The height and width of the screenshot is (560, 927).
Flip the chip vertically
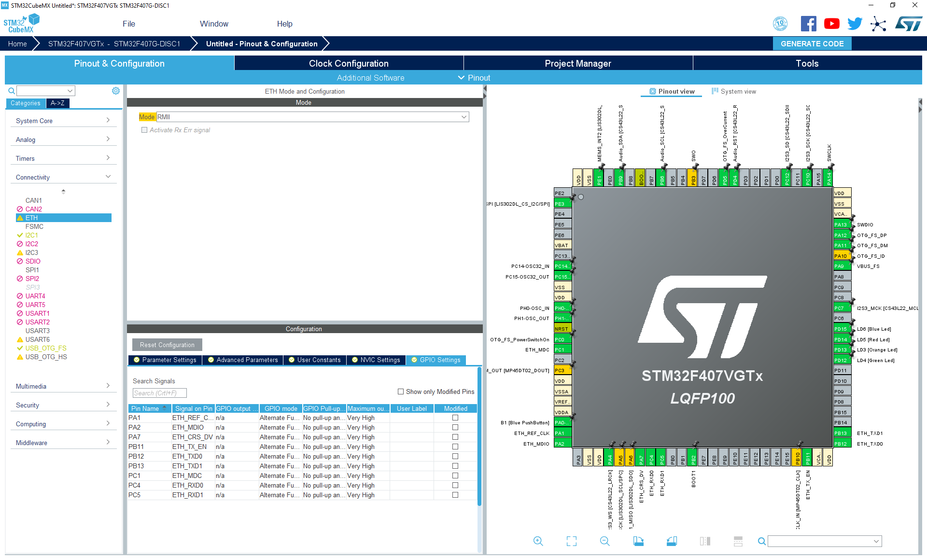738,541
